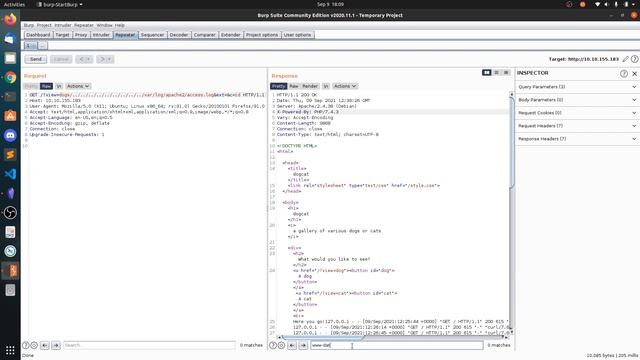The width and height of the screenshot is (640, 360).
Task: Open the Intruder menu
Action: pos(63,25)
